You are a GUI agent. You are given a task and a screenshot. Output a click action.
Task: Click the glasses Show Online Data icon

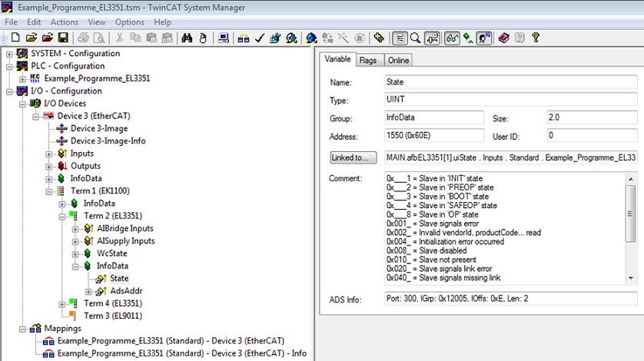[x=452, y=38]
